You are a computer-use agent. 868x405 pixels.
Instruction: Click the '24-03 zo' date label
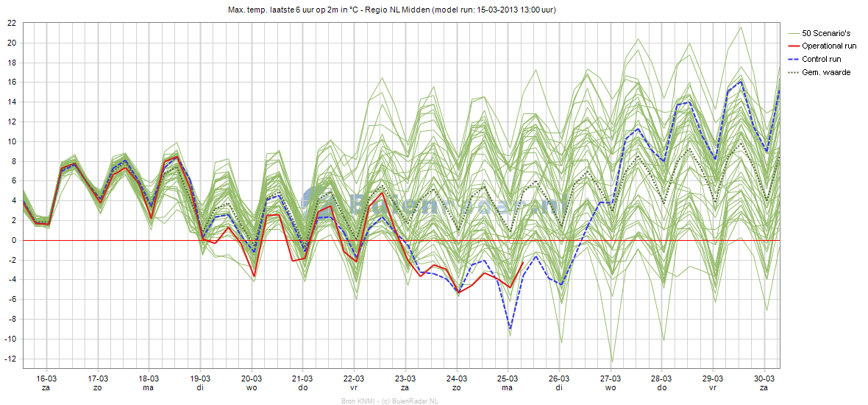tap(457, 383)
